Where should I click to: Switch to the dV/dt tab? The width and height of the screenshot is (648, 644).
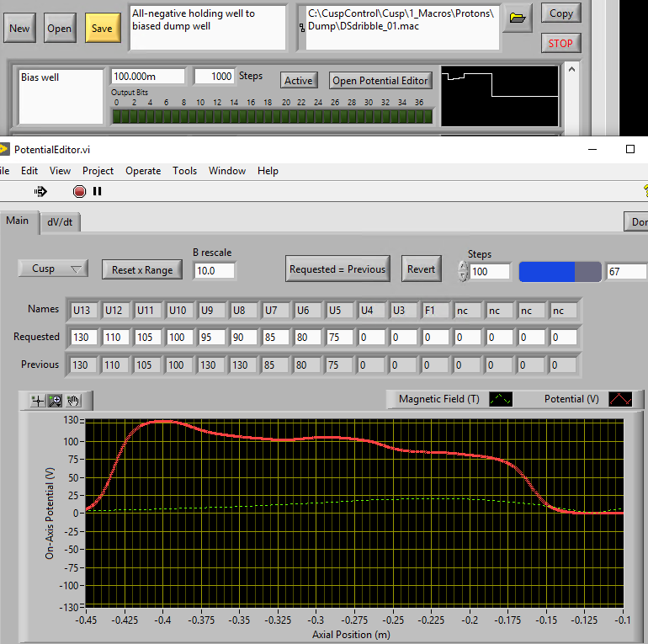(x=59, y=221)
